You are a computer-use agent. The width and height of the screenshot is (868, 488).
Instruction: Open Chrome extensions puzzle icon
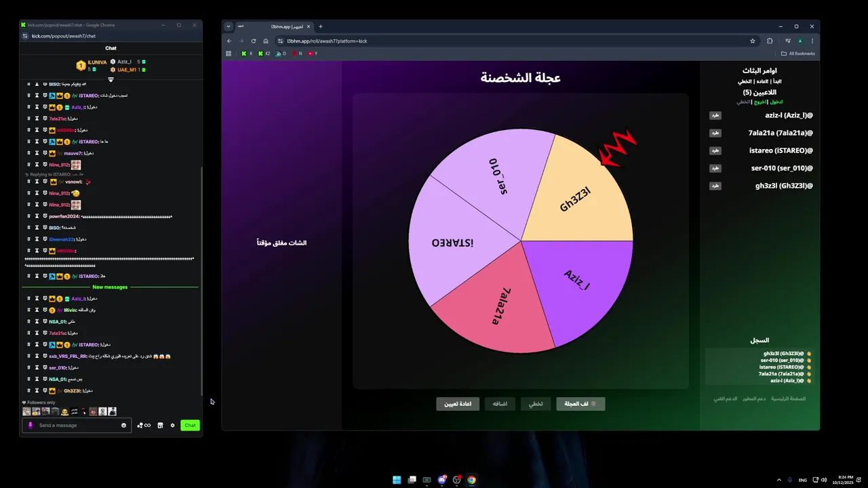[770, 41]
